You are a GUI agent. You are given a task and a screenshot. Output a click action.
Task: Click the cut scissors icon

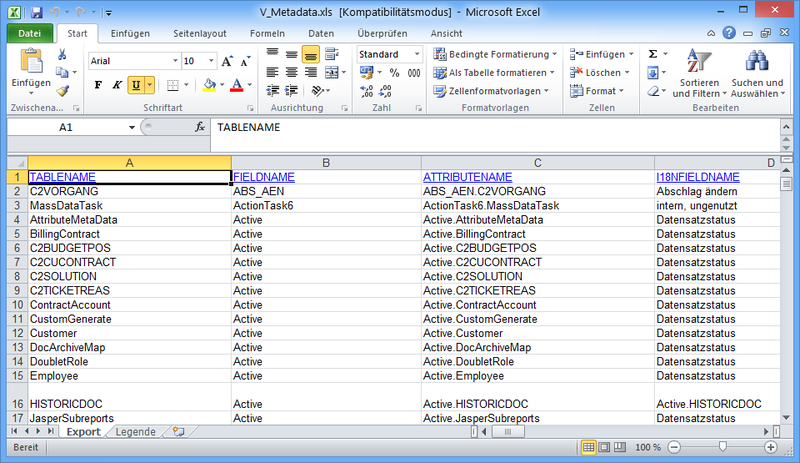62,54
